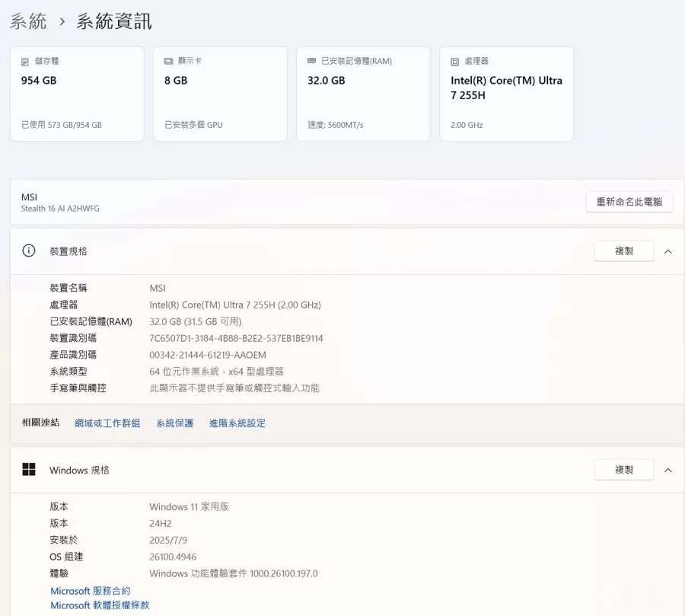This screenshot has height=616, width=685.
Task: Click the graphics card icon beside 顯示卡
Action: point(168,61)
